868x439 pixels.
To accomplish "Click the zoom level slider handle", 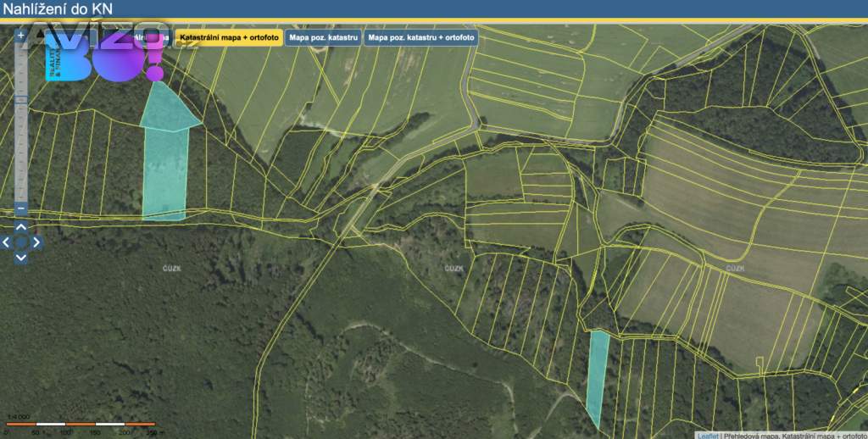I will (21, 100).
